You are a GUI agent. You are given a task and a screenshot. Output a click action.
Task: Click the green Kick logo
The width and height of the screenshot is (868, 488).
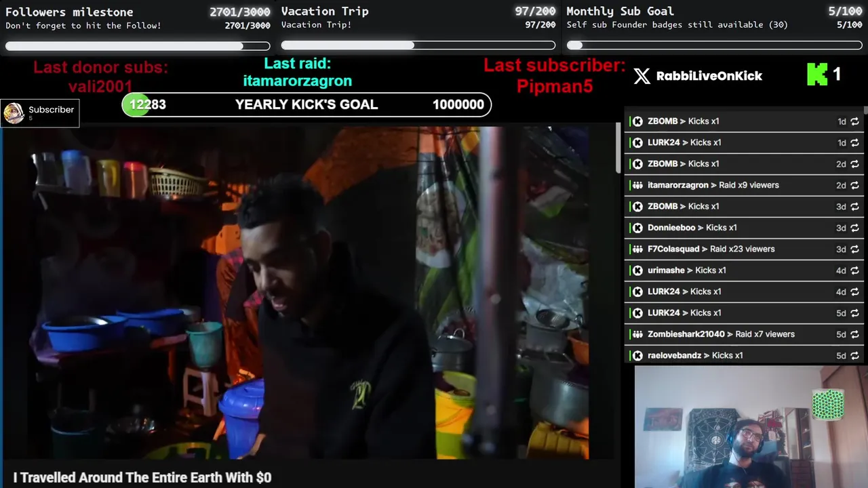click(817, 75)
